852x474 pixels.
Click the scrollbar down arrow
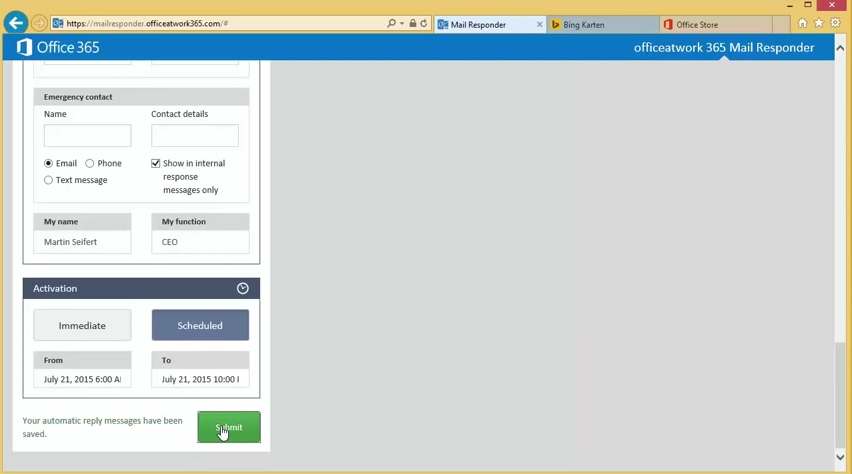pos(840,458)
